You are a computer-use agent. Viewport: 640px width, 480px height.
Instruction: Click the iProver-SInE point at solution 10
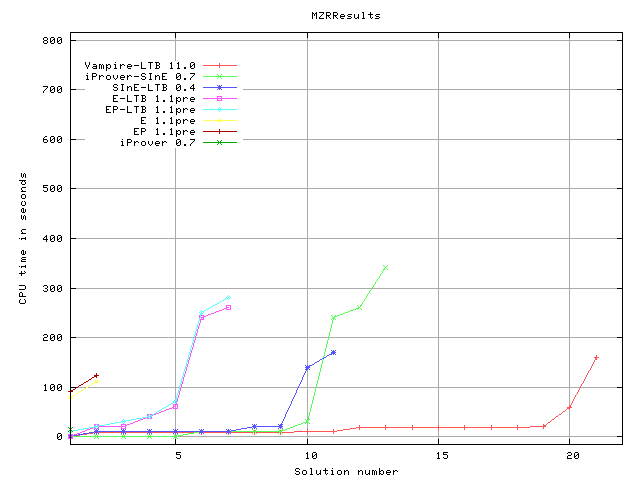307,421
